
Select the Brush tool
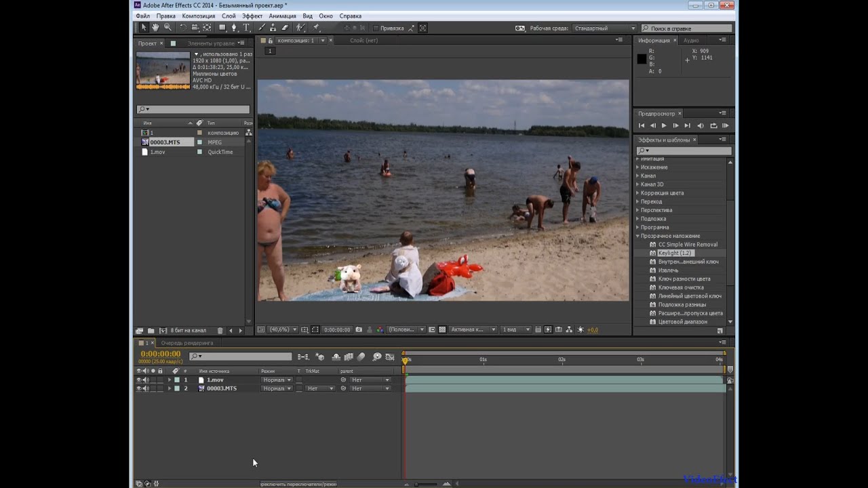tap(260, 28)
